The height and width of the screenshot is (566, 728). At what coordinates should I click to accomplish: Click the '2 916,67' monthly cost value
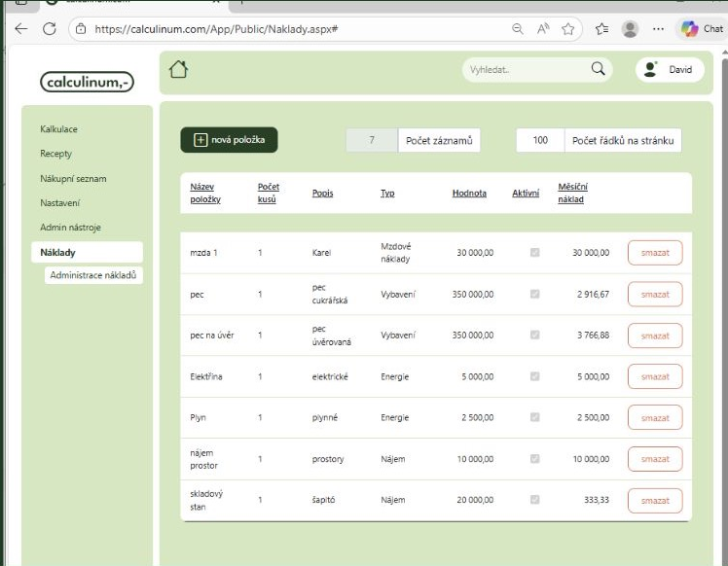pyautogui.click(x=594, y=294)
